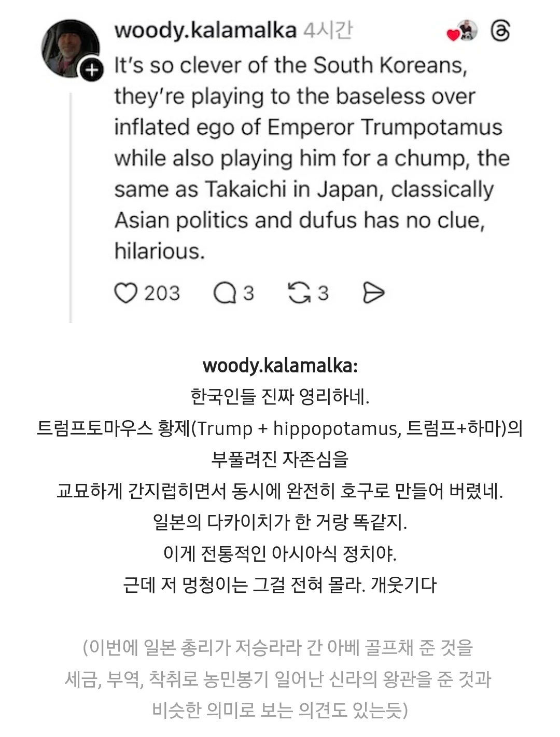Click the "일본의 다카이치가 한 거랑 똑같지." line
560x737 pixels.
coord(280,522)
